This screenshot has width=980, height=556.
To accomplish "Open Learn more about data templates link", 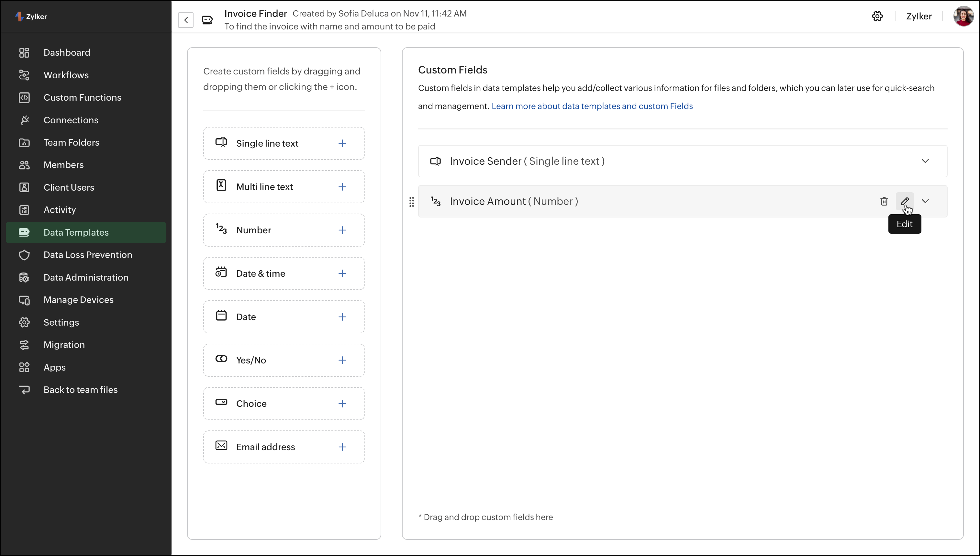I will tap(592, 106).
